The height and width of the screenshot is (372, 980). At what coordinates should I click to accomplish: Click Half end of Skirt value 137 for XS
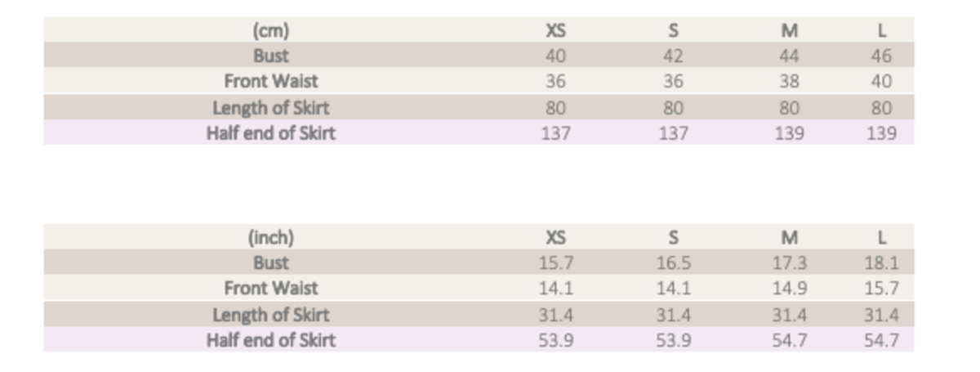point(555,133)
